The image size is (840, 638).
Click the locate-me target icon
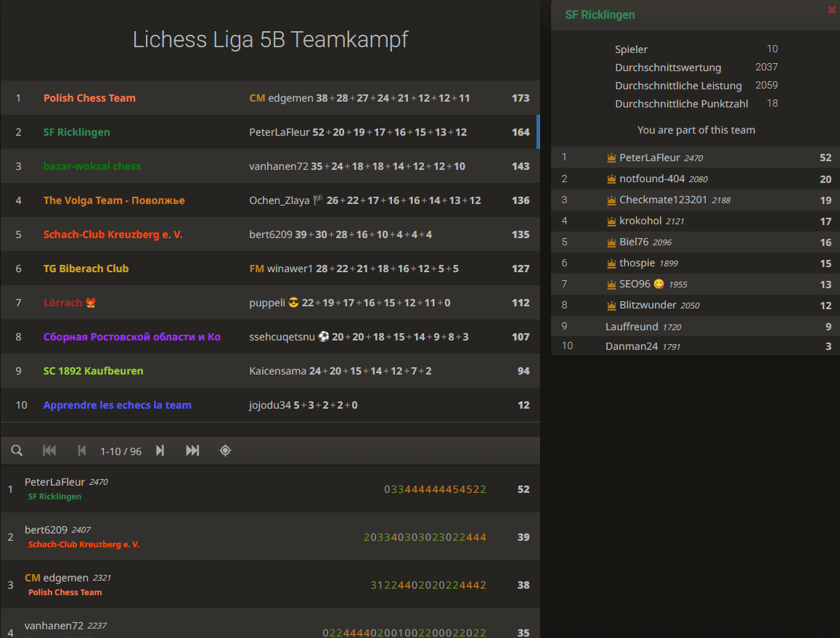pos(225,451)
